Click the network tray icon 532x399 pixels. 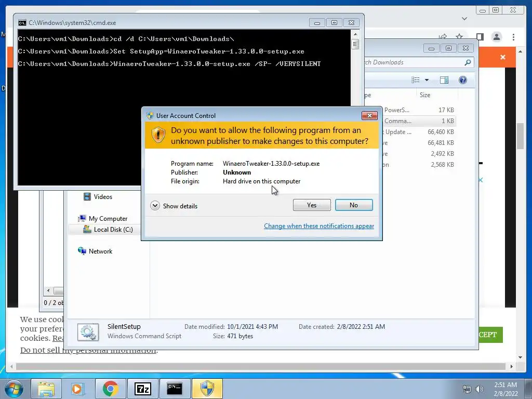coord(467,389)
